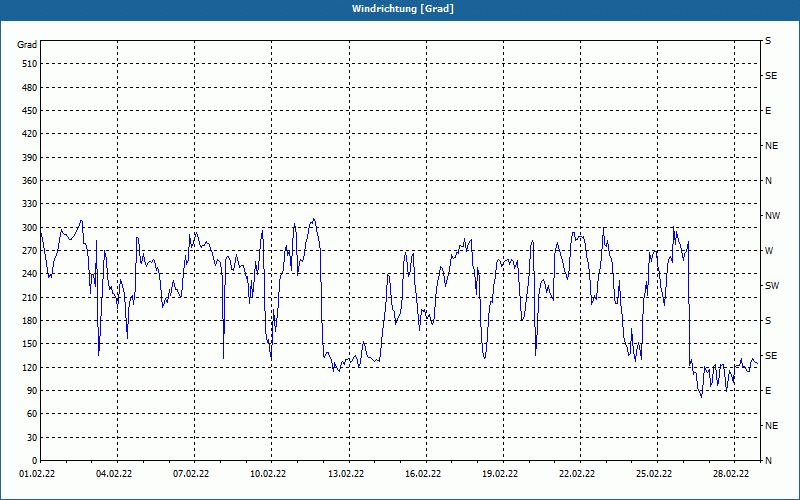Pick the y-axis value "180"

30,321
